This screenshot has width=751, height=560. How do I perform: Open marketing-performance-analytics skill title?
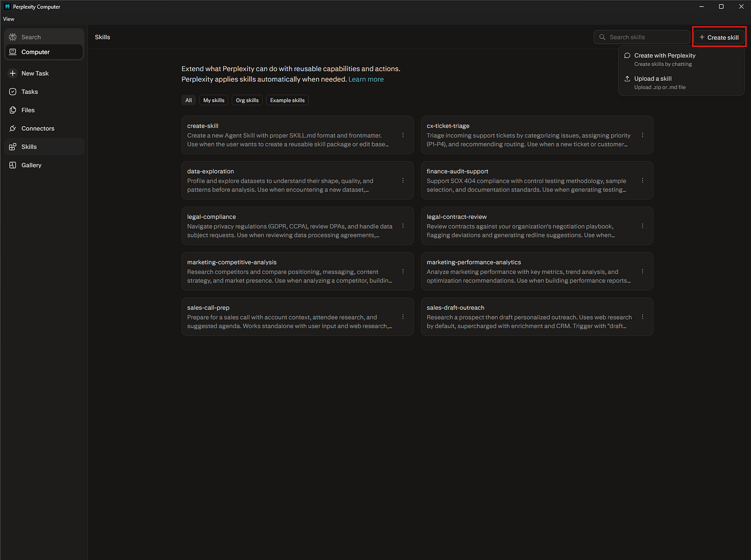pos(474,262)
